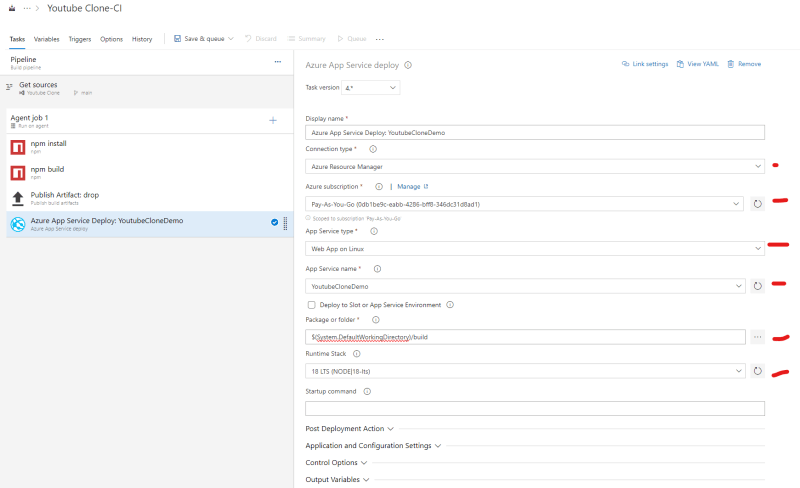The width and height of the screenshot is (800, 488).
Task: Refresh the Runtime Stack list
Action: (758, 371)
